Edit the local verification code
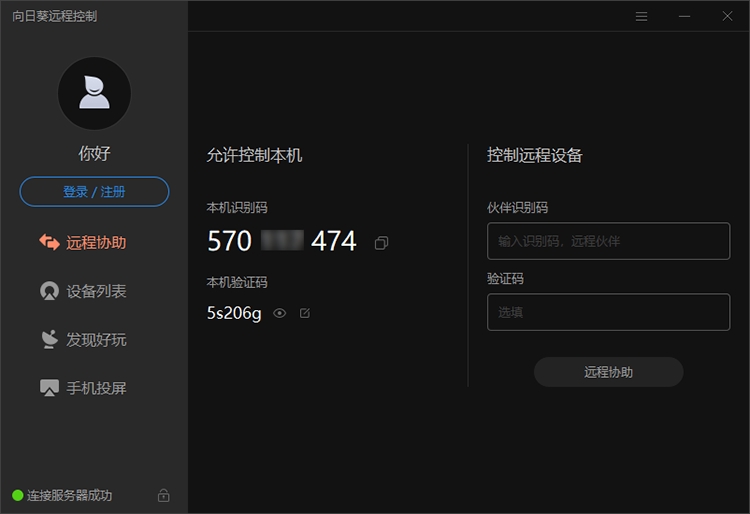The height and width of the screenshot is (514, 750). (x=305, y=313)
